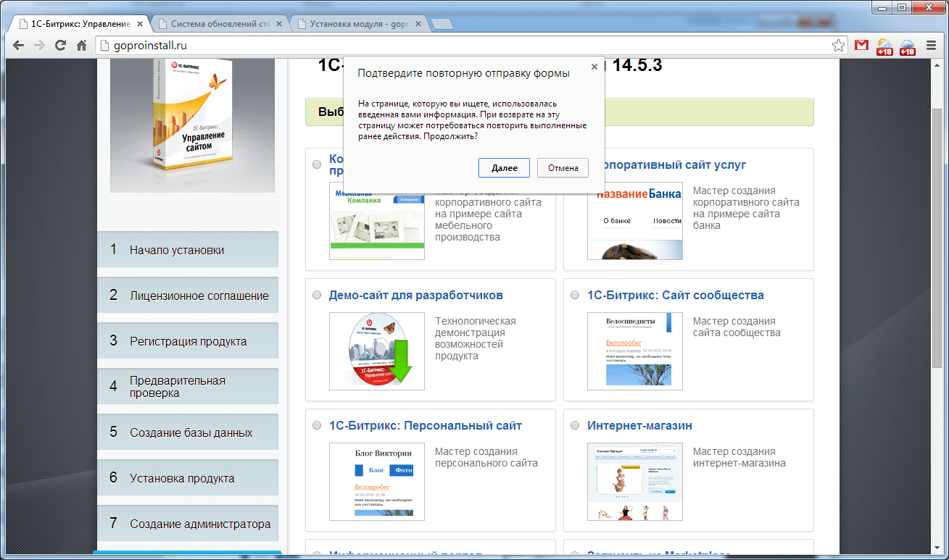Click the browser Forward arrow
Image resolution: width=949 pixels, height=560 pixels.
[x=40, y=46]
